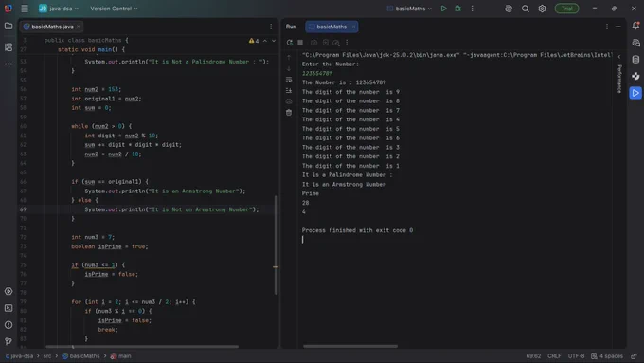Click console line 'It is an Armstrong Number'
Screen dimensions: 644x363
pyautogui.click(x=344, y=184)
